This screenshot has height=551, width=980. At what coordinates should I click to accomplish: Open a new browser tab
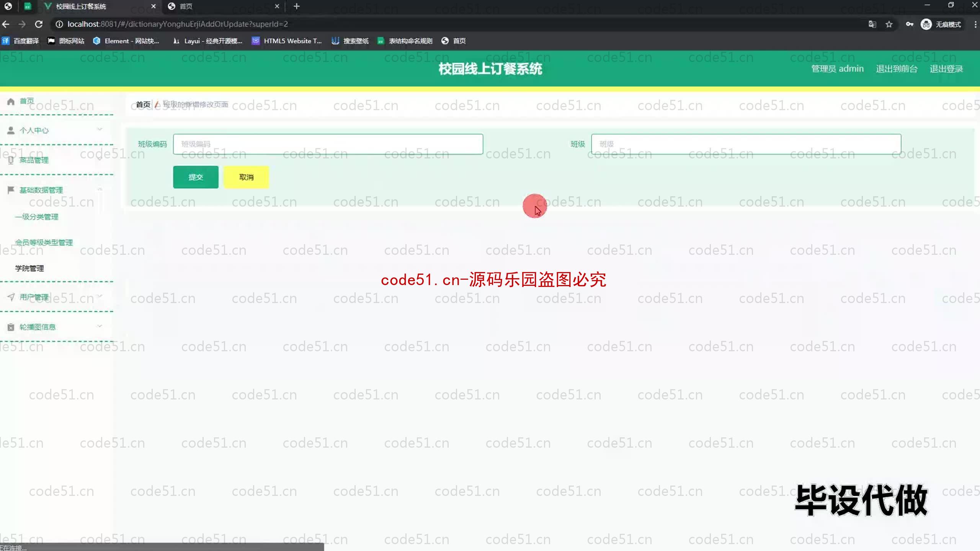[297, 6]
